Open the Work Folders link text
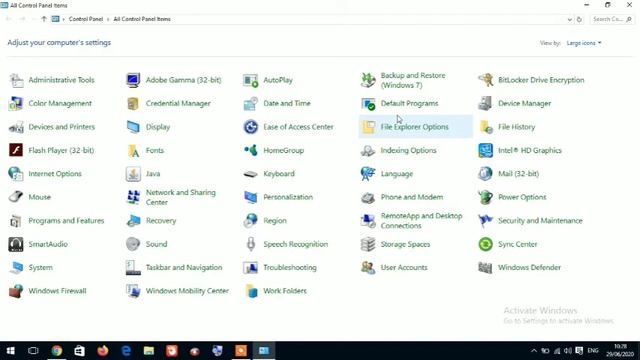The image size is (640, 360). click(285, 291)
